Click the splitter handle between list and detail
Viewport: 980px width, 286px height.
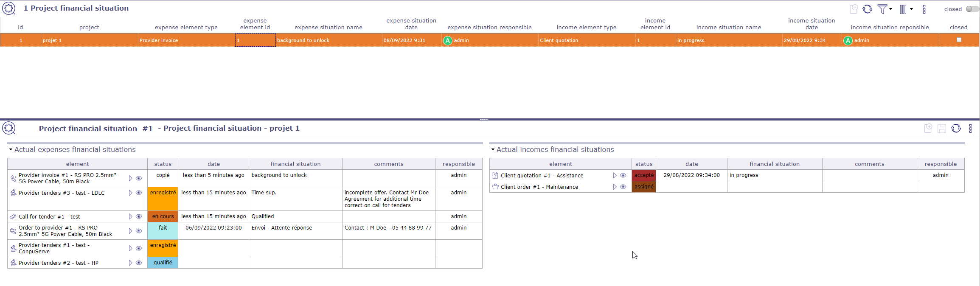[x=484, y=119]
